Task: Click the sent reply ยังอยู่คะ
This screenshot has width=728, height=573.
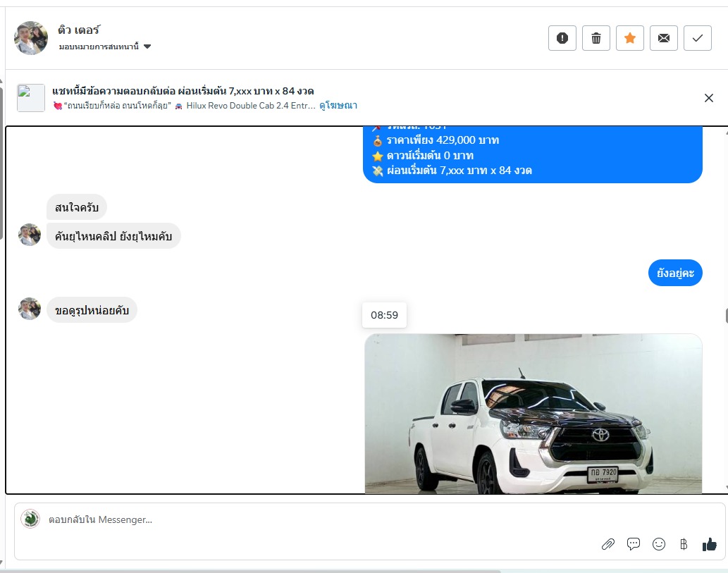Action: point(675,273)
